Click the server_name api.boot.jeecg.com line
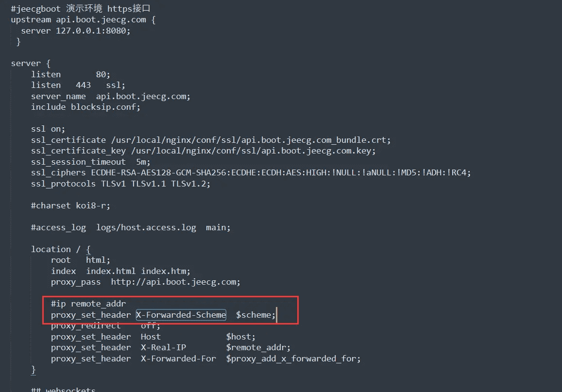 click(x=111, y=96)
